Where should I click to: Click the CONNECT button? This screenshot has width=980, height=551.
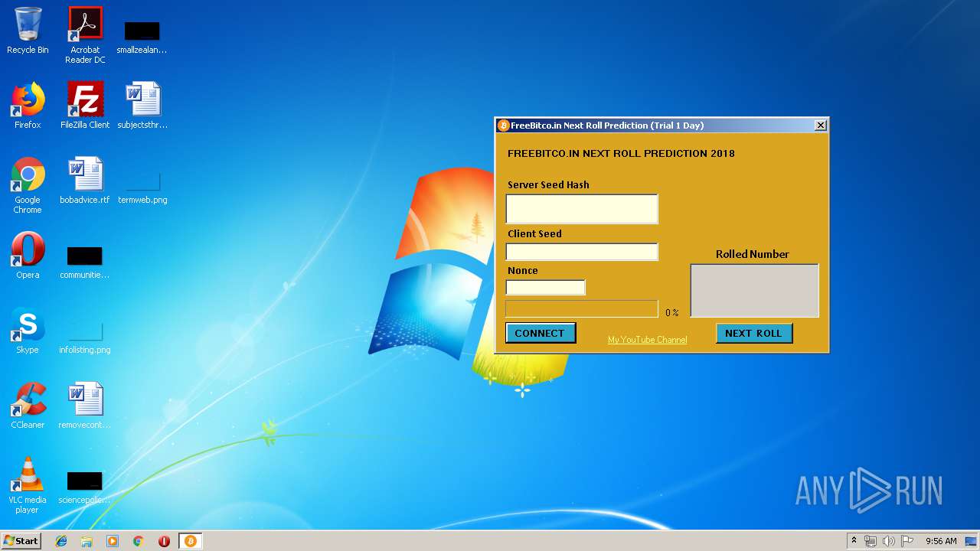[x=541, y=333]
